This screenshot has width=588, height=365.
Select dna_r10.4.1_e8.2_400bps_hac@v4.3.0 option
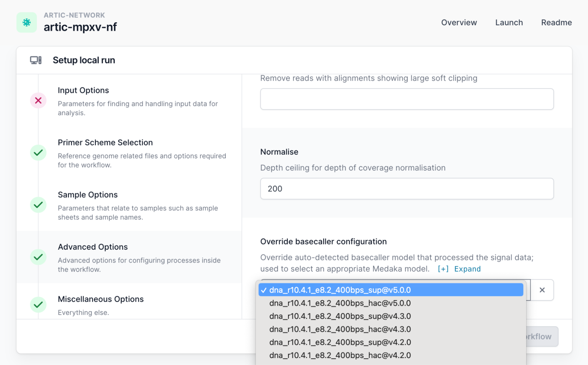(x=340, y=329)
